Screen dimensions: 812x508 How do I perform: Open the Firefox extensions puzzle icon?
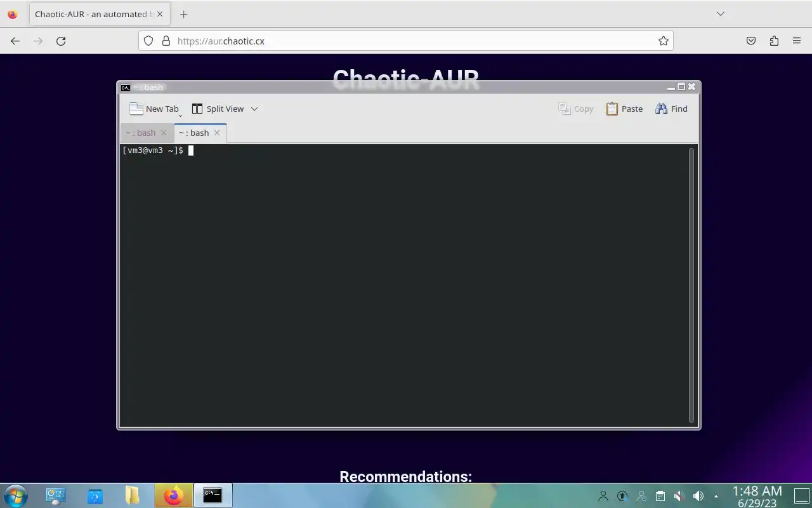click(774, 41)
